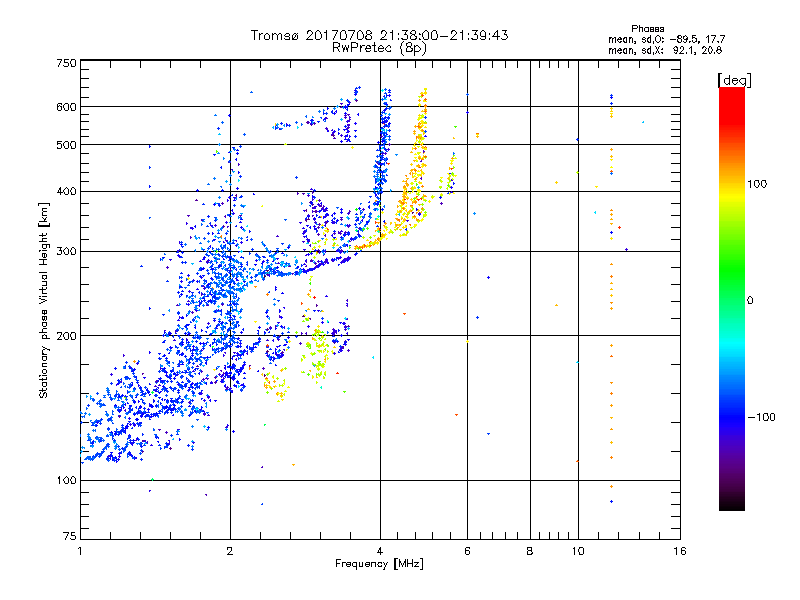Click the 'RwPretec (8p)' subtitle
800x600 pixels.
pos(379,48)
